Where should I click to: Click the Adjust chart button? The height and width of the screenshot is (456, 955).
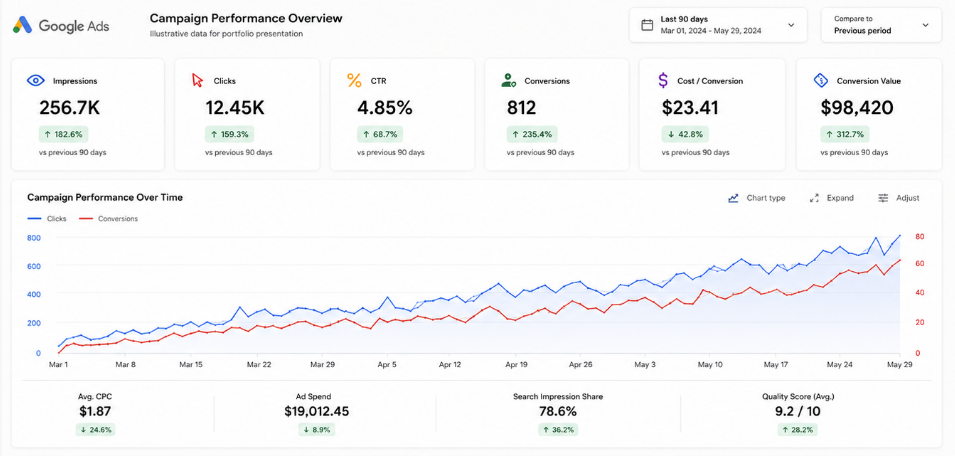tap(898, 198)
